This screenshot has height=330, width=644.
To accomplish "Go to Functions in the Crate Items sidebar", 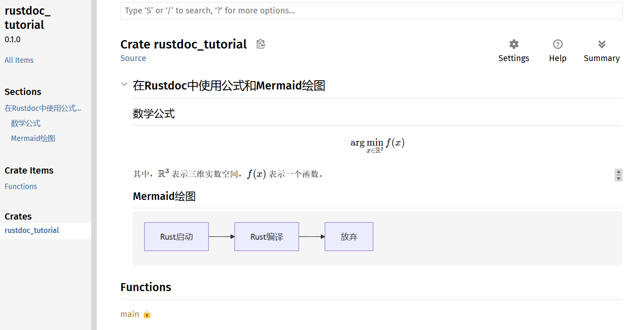I will coord(21,186).
